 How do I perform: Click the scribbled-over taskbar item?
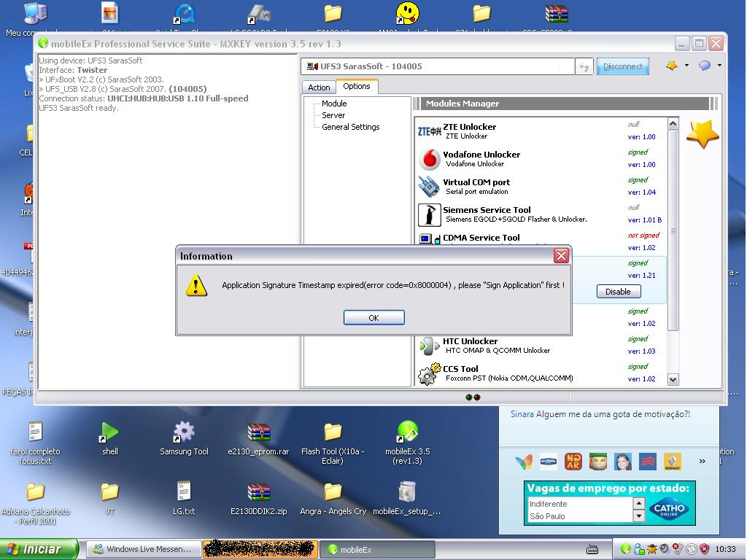pos(260,549)
